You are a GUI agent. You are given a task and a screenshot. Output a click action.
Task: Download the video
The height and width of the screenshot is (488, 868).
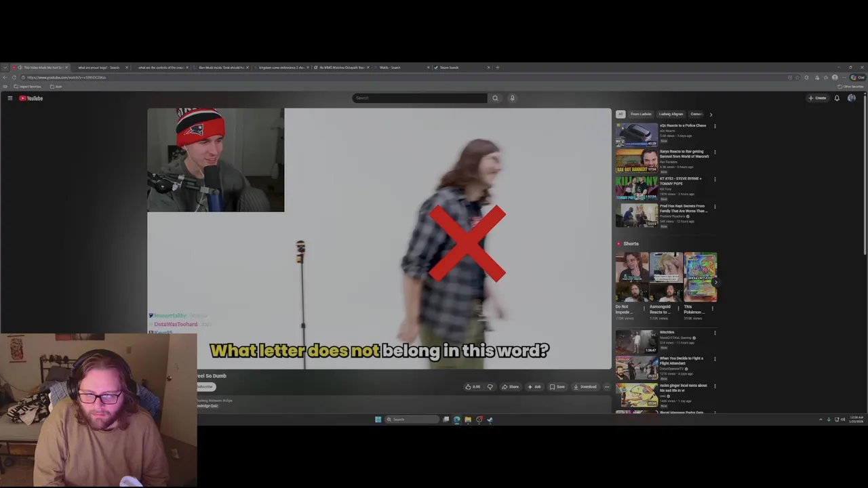(x=585, y=387)
